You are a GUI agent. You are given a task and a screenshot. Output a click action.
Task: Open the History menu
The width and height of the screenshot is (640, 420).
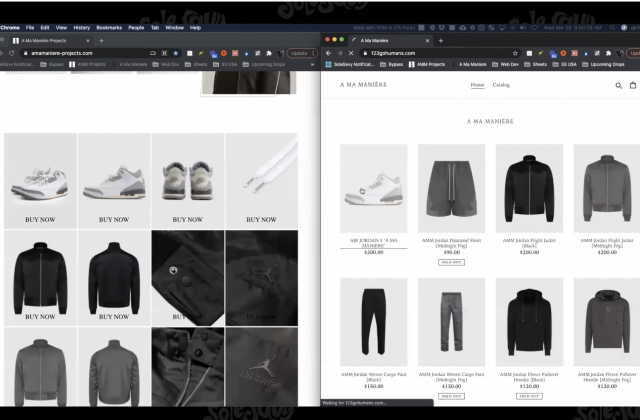[82, 28]
